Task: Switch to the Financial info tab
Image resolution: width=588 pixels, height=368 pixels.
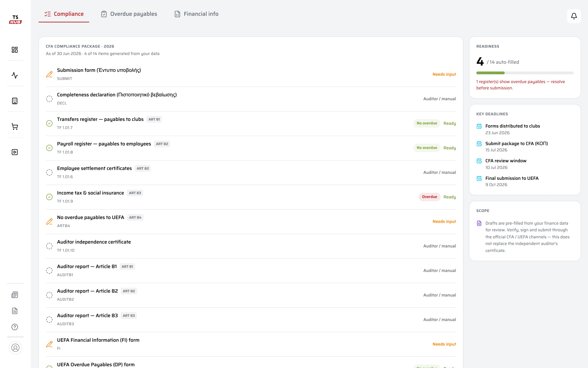Action: coord(196,14)
